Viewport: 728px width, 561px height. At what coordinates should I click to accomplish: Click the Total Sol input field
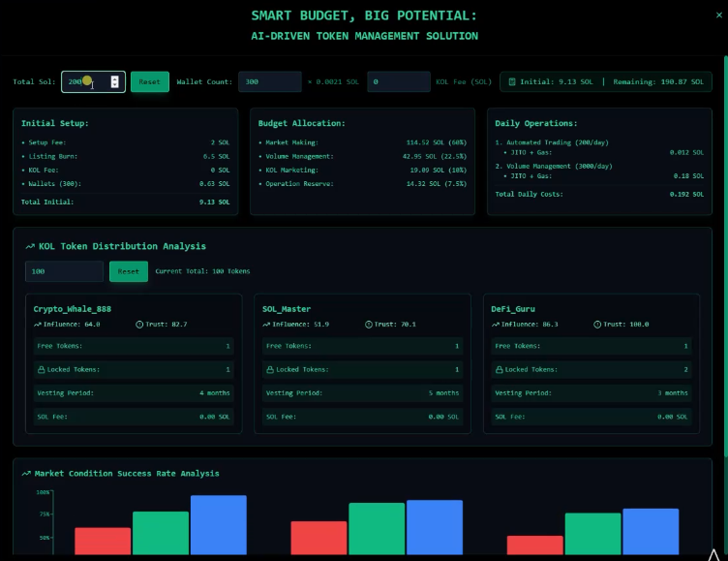[93, 81]
